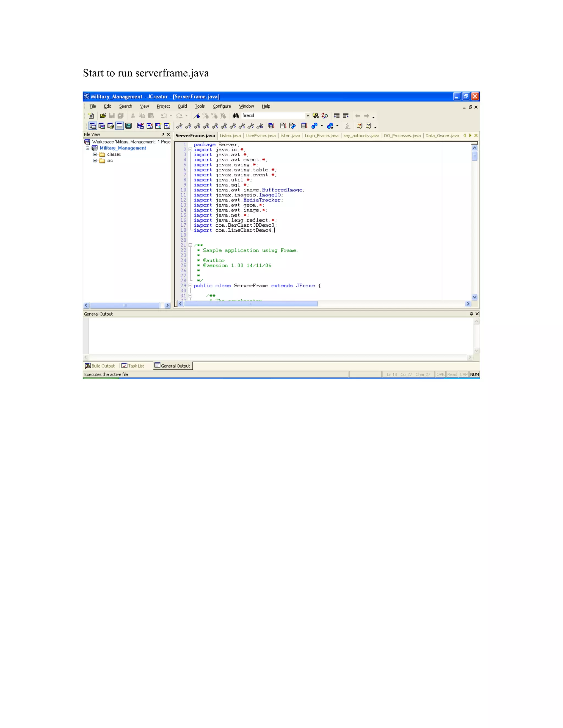The width and height of the screenshot is (563, 728).
Task: Collapse the Military_Management project node
Action: tap(88, 148)
